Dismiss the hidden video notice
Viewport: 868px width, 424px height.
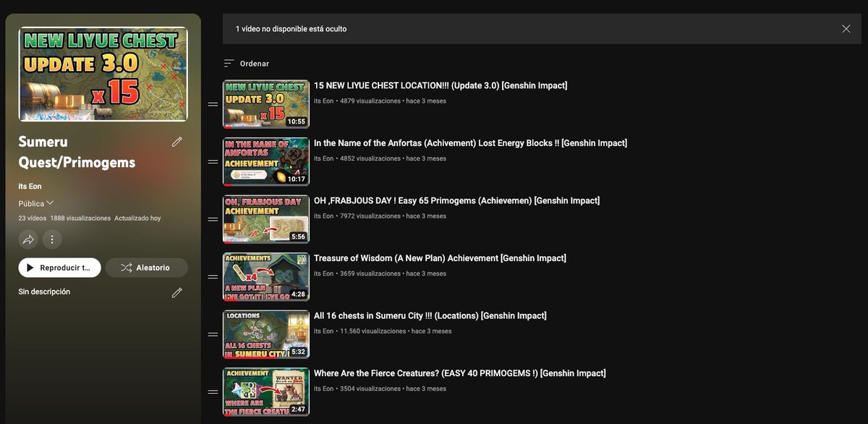tap(846, 29)
